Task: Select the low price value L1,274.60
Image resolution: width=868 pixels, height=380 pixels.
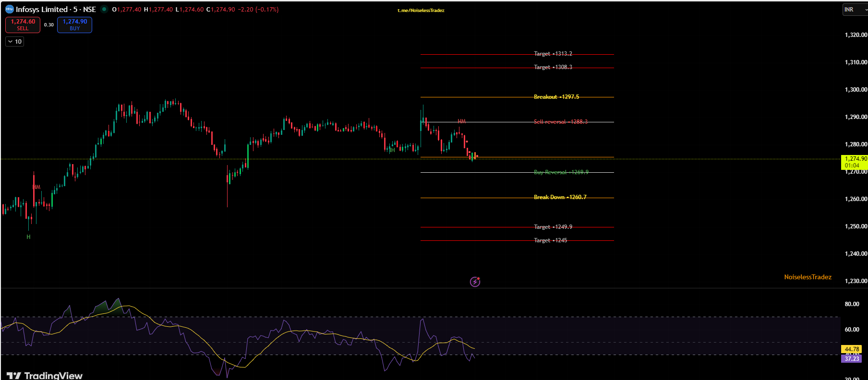Action: coord(190,10)
